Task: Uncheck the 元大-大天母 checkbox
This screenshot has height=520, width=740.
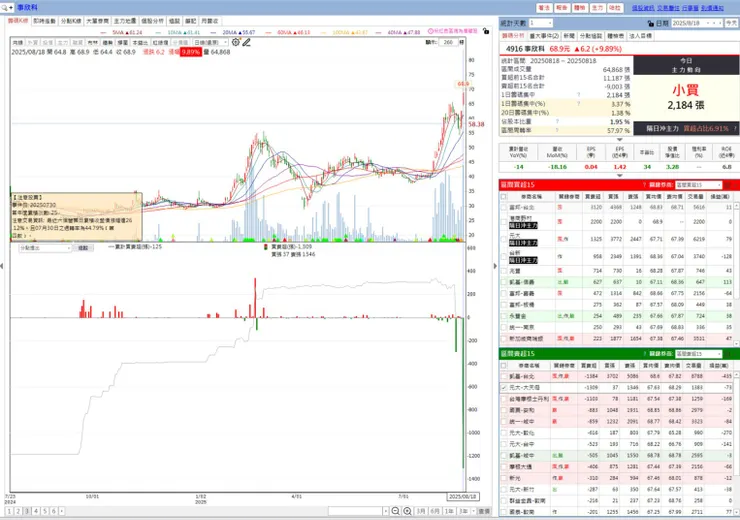Action: [504, 387]
